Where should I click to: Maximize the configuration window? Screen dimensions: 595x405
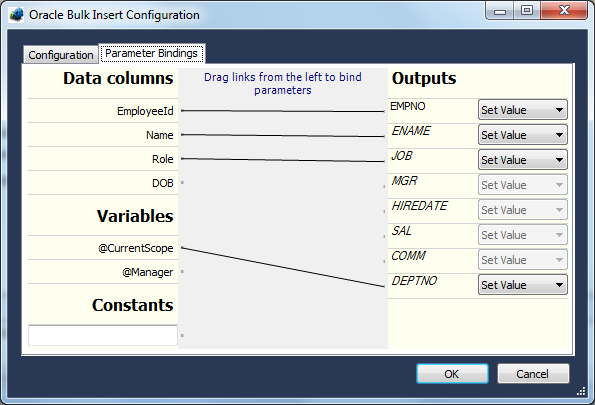[527, 10]
